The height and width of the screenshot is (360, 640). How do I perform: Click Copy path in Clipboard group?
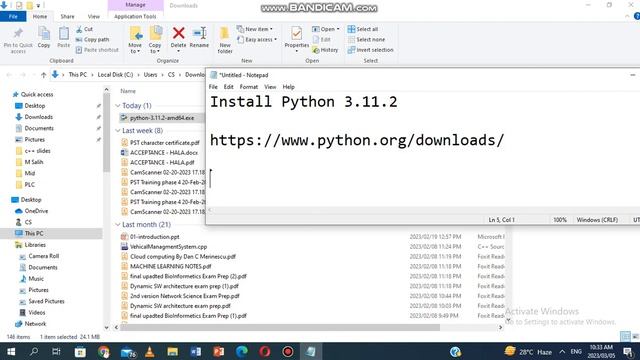tap(92, 40)
